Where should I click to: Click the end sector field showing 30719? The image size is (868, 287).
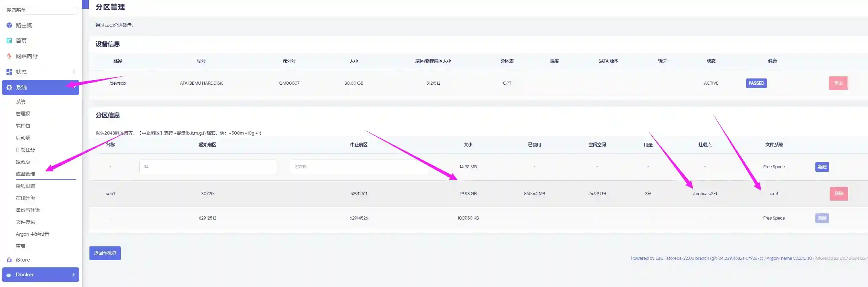tap(359, 167)
